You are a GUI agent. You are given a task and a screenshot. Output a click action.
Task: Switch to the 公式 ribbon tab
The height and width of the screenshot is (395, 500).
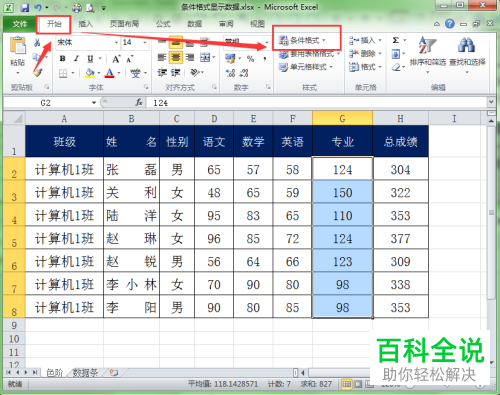coord(163,24)
